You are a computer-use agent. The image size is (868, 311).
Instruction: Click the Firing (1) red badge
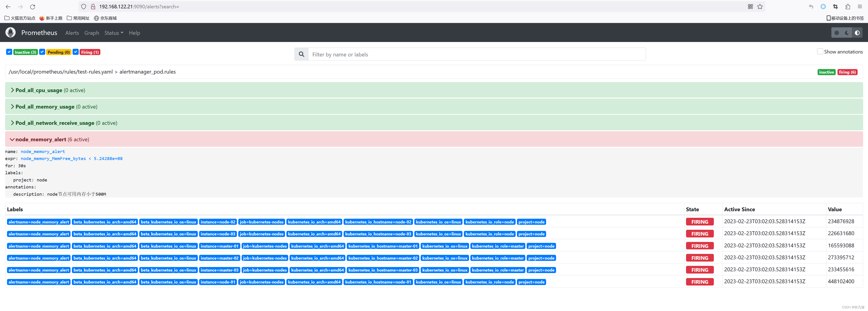90,52
